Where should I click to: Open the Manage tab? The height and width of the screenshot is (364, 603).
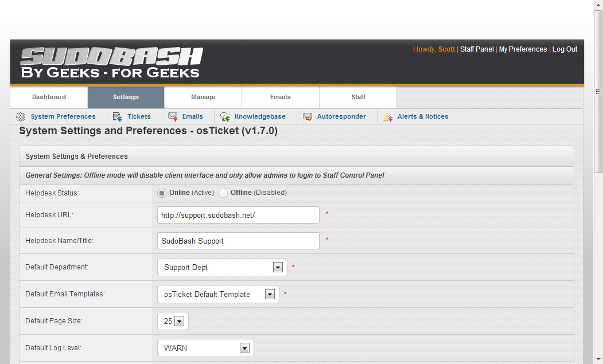pyautogui.click(x=203, y=97)
